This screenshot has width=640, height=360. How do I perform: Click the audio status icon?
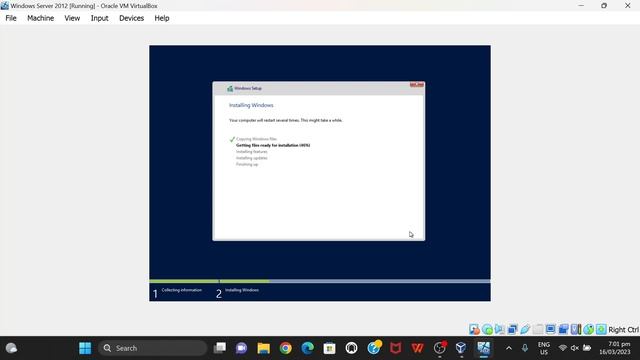click(x=500, y=329)
